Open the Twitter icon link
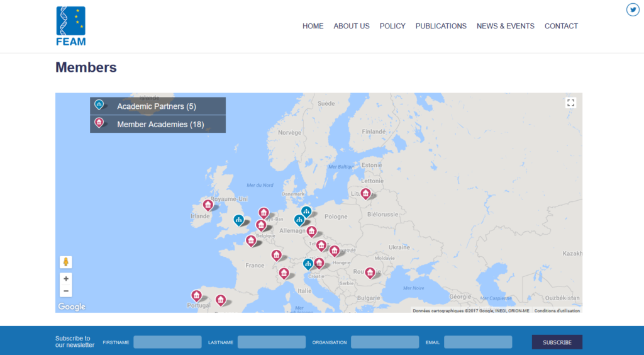Image resolution: width=644 pixels, height=355 pixels. pos(632,9)
